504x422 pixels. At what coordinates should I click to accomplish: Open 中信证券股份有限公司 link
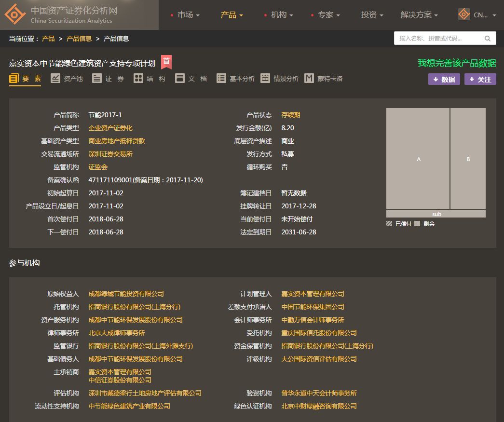click(x=120, y=380)
